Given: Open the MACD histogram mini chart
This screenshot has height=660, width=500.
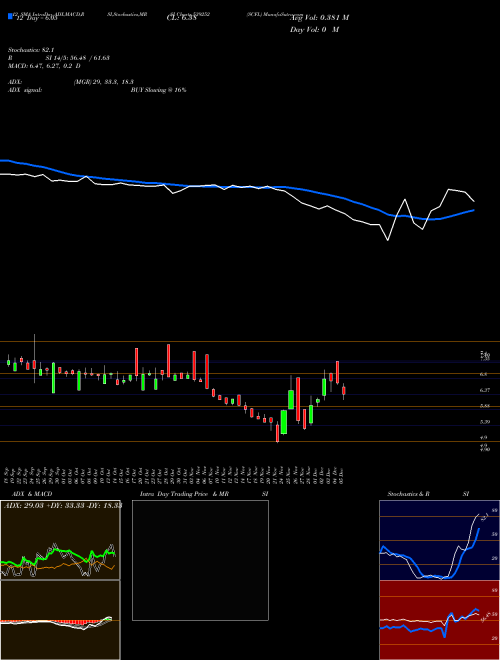Looking at the screenshot, I should (x=60, y=620).
